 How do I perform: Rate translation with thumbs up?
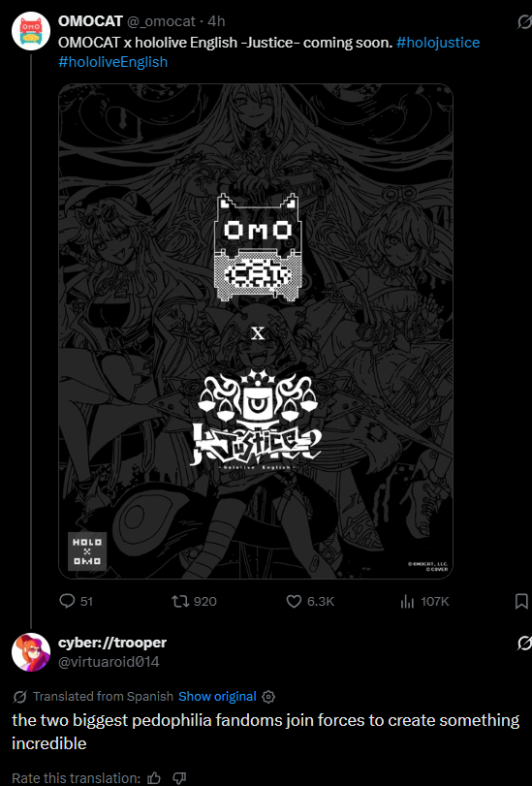point(154,777)
